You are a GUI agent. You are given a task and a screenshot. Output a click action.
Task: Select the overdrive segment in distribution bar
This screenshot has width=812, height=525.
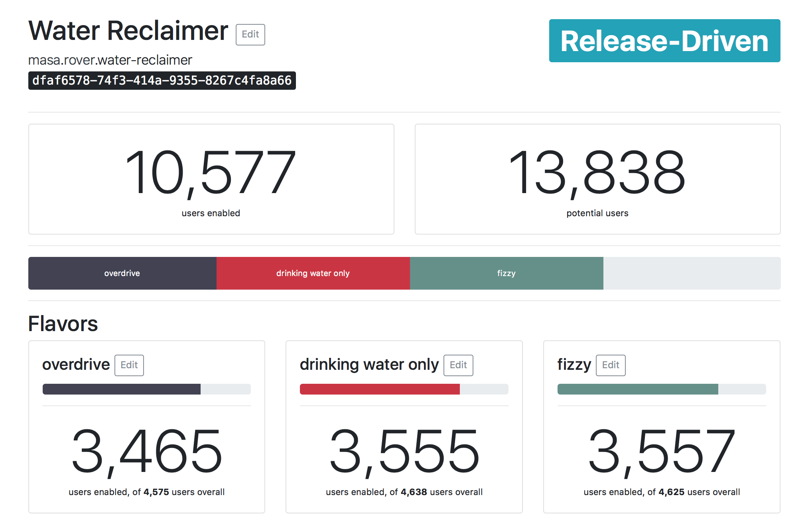point(122,273)
